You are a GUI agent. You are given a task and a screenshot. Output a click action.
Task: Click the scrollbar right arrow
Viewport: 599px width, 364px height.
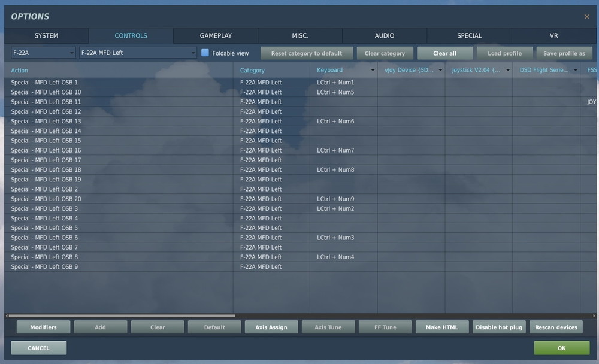pyautogui.click(x=594, y=316)
